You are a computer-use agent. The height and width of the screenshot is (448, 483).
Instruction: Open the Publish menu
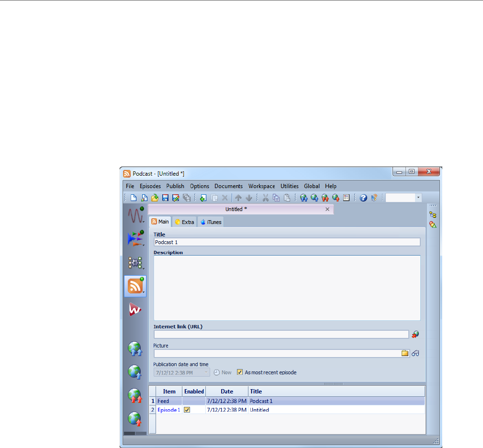175,186
